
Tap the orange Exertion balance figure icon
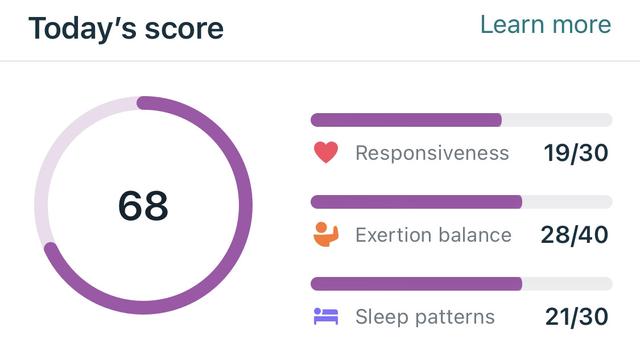tap(326, 234)
